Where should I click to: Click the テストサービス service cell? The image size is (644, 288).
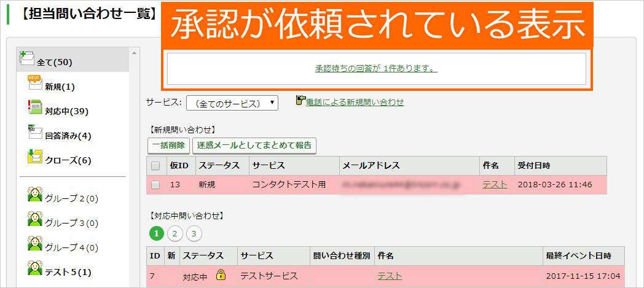273,276
